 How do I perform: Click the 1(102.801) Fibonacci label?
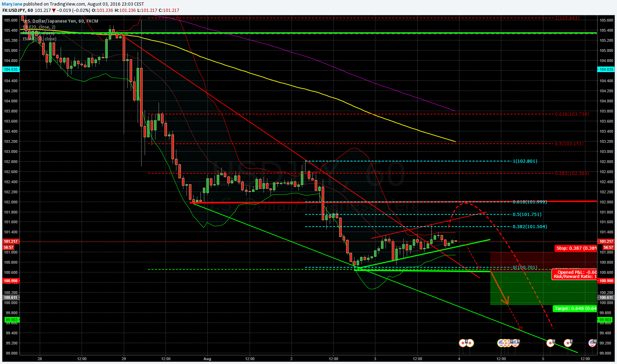click(525, 161)
